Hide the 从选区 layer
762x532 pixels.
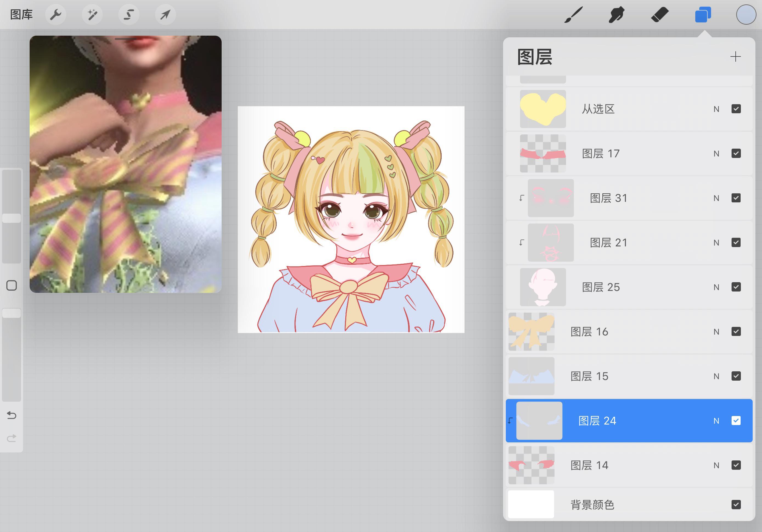(736, 109)
